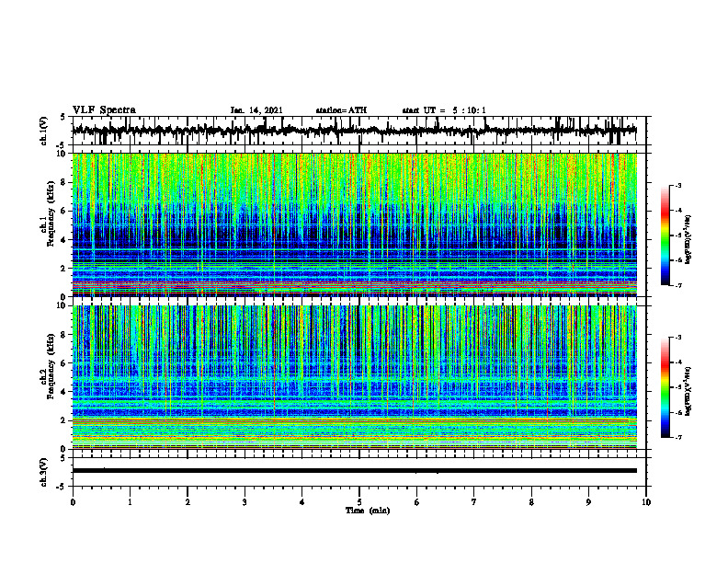Viewport: 728px width, 563px height.
Task: Click the ch.1 color scale "log(PSD)" units label
Action: [x=688, y=240]
